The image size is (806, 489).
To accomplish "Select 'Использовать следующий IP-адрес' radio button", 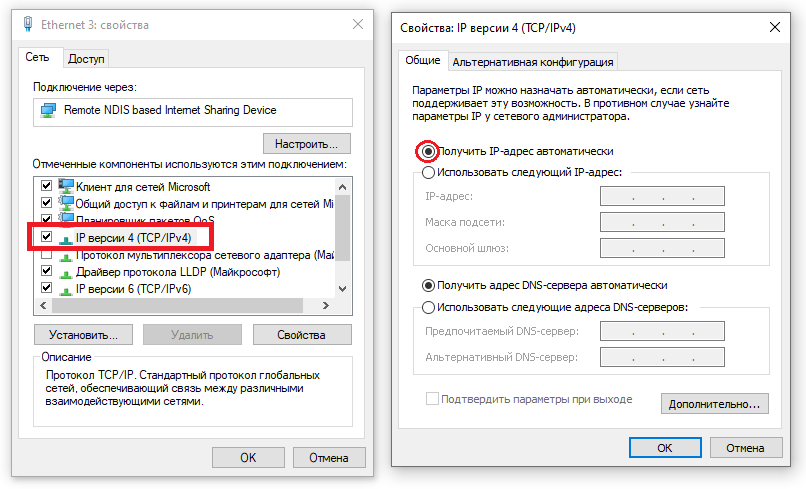I will 429,172.
